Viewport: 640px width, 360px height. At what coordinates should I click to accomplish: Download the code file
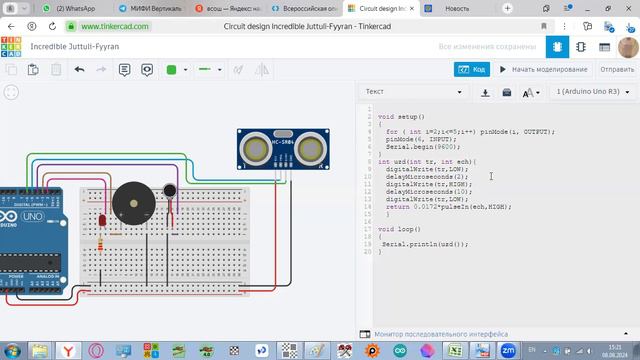[485, 93]
